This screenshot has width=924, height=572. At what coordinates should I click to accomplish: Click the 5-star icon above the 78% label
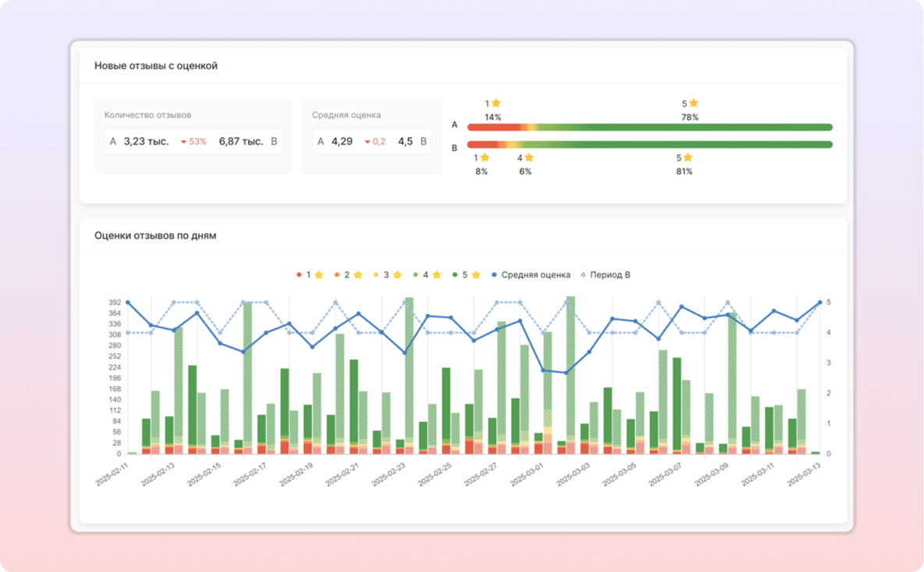tap(694, 103)
